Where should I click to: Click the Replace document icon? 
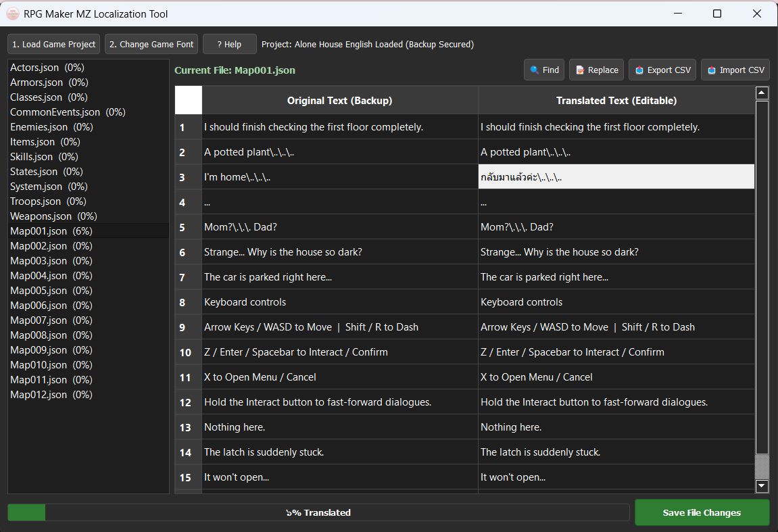click(579, 70)
